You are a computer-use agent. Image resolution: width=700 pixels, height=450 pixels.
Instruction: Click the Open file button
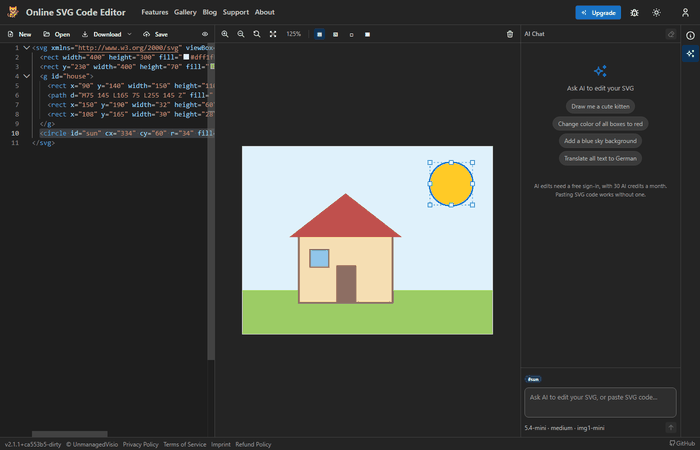pos(56,34)
